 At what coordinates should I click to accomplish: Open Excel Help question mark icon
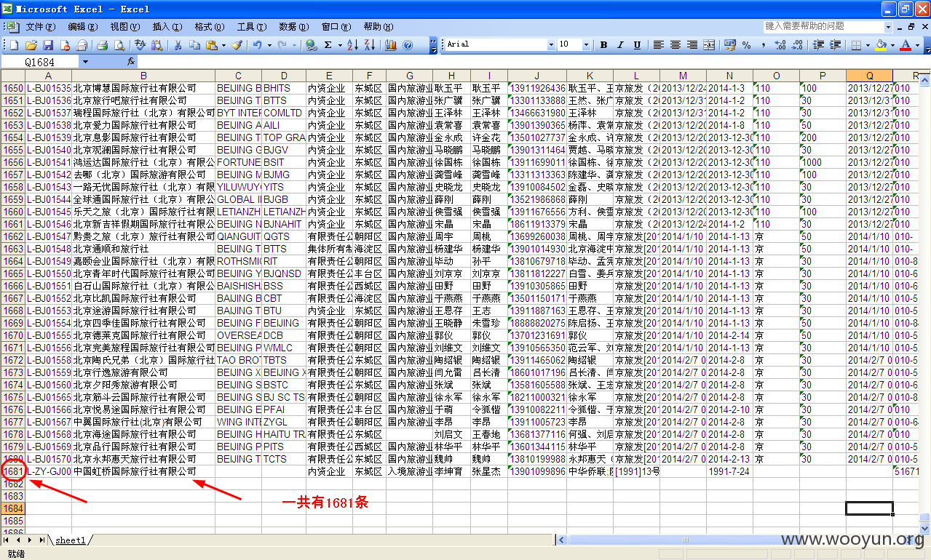(408, 45)
